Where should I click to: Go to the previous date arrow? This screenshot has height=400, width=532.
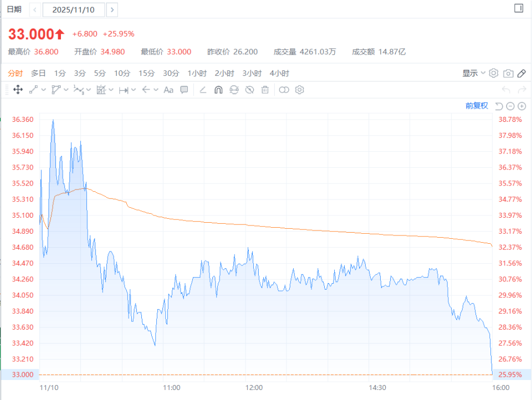tap(34, 9)
